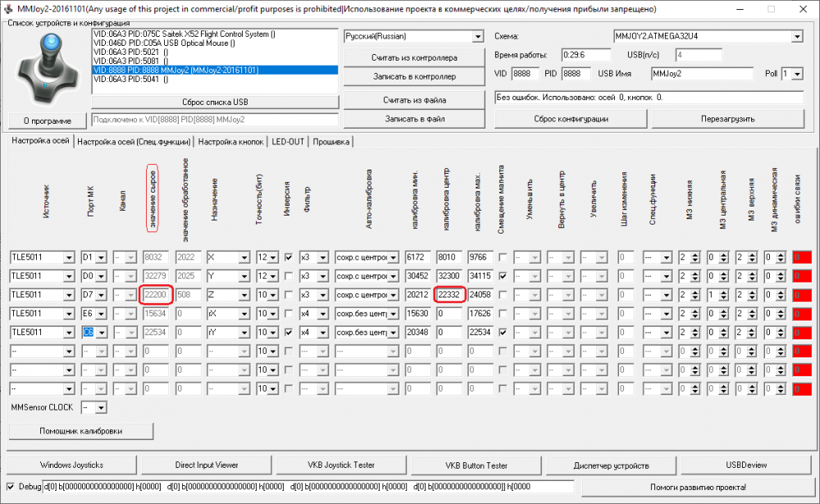Select the C05A USB Optical Mouse device
Screen dimensions: 820x504
tap(184, 43)
